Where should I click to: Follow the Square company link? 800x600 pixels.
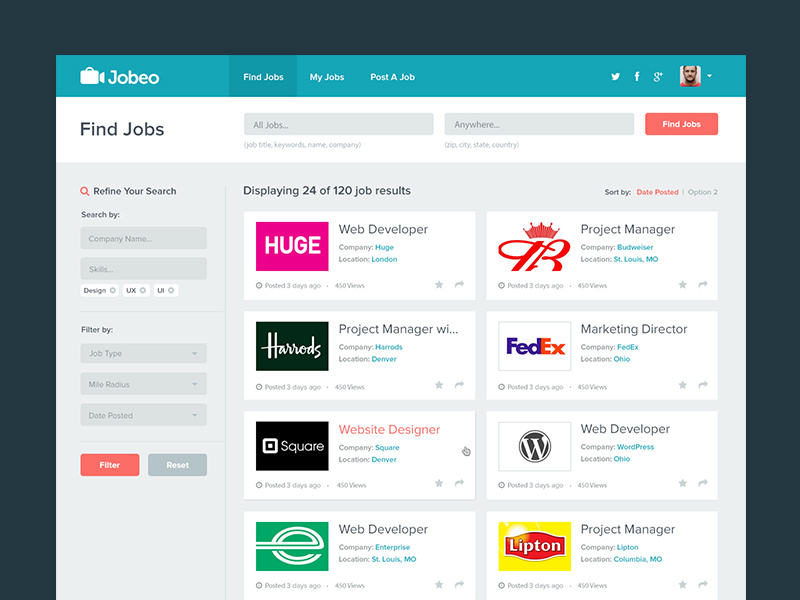click(x=387, y=447)
